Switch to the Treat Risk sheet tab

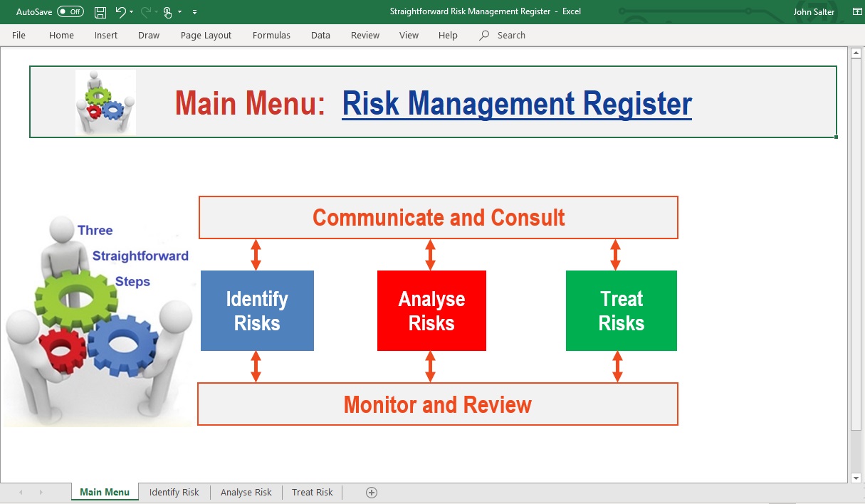click(313, 492)
